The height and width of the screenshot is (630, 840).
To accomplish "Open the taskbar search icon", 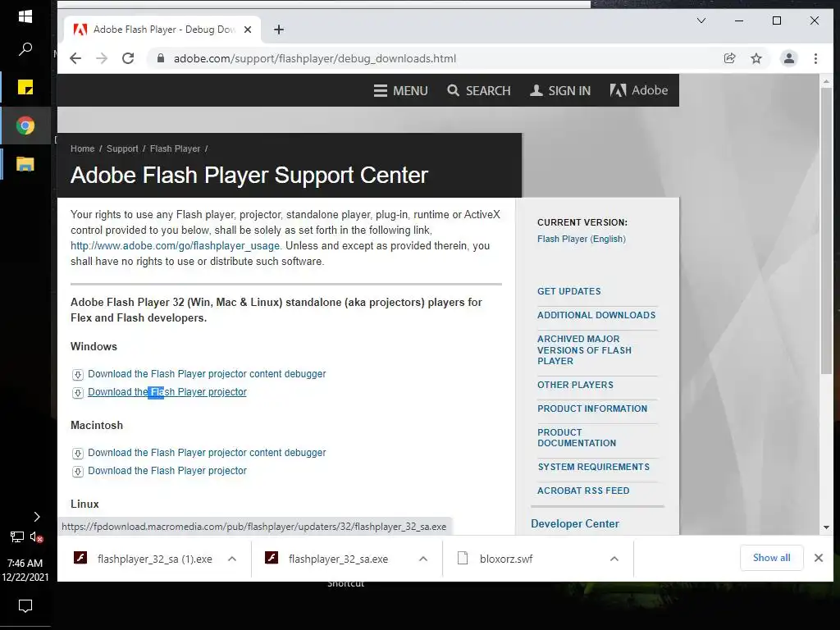I will (25, 49).
